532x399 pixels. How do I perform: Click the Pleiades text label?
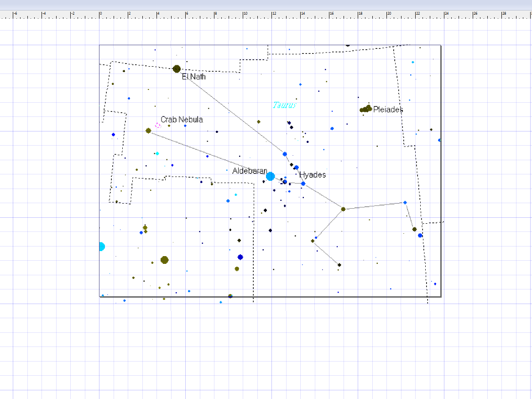click(x=388, y=110)
